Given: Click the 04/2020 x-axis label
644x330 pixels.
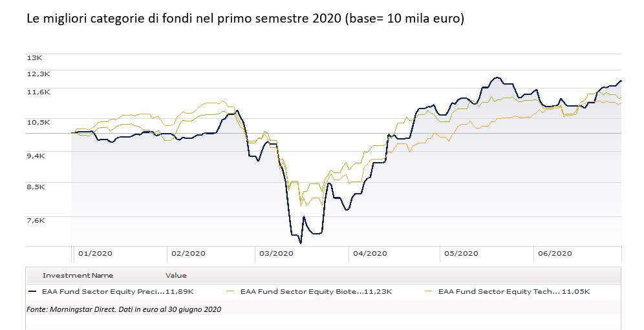Looking at the screenshot, I should (370, 253).
